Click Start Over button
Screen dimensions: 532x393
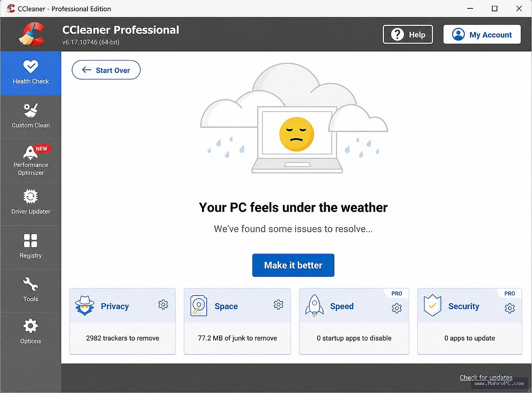106,70
